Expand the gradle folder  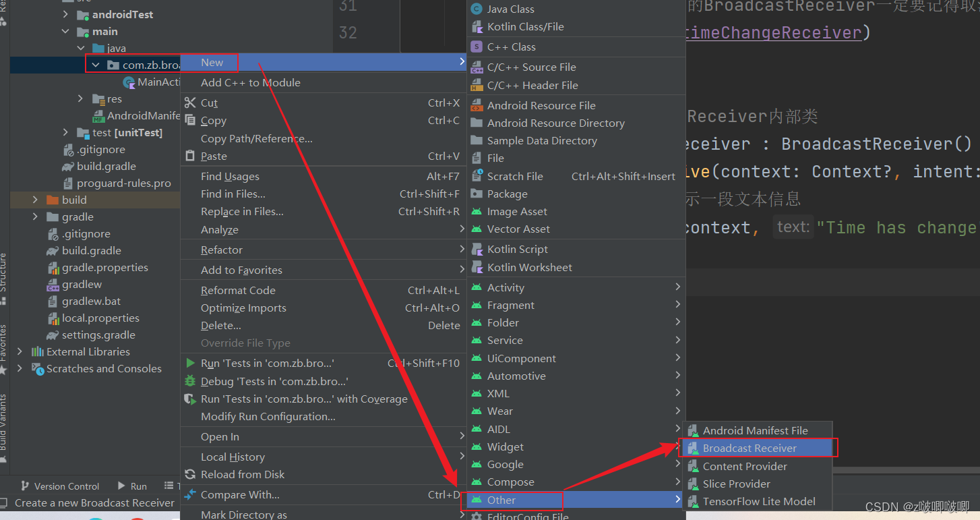35,216
